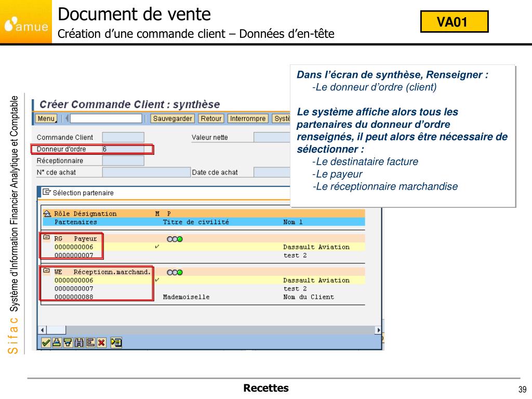This screenshot has height=399, width=532.
Task: Click the Valeur nette field
Action: (x=272, y=137)
